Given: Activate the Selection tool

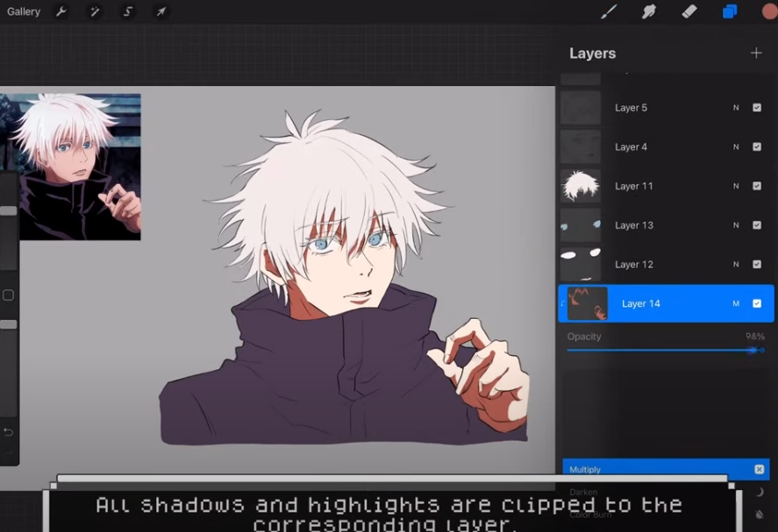Looking at the screenshot, I should tap(128, 11).
